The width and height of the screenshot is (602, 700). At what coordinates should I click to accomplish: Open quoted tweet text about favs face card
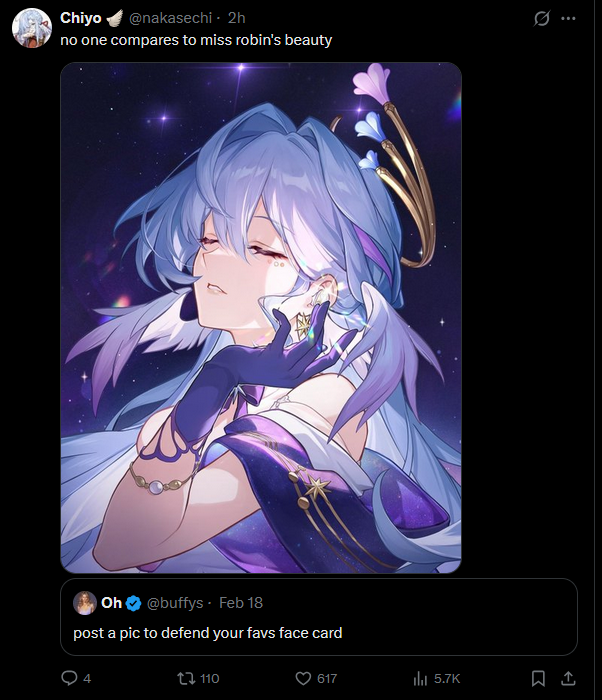208,633
